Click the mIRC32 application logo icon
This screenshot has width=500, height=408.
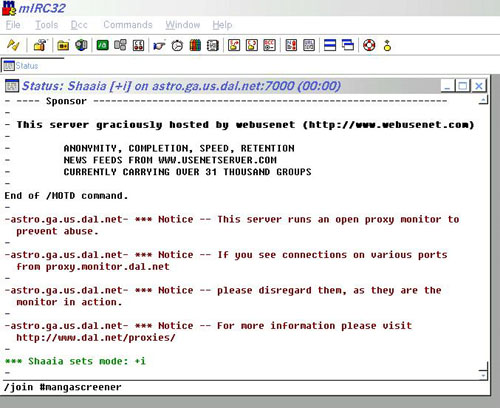(9, 8)
